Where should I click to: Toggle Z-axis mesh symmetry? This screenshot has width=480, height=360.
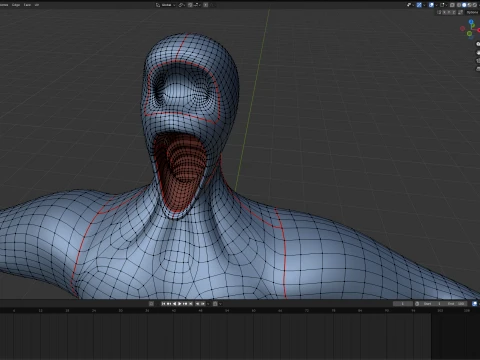(x=454, y=12)
